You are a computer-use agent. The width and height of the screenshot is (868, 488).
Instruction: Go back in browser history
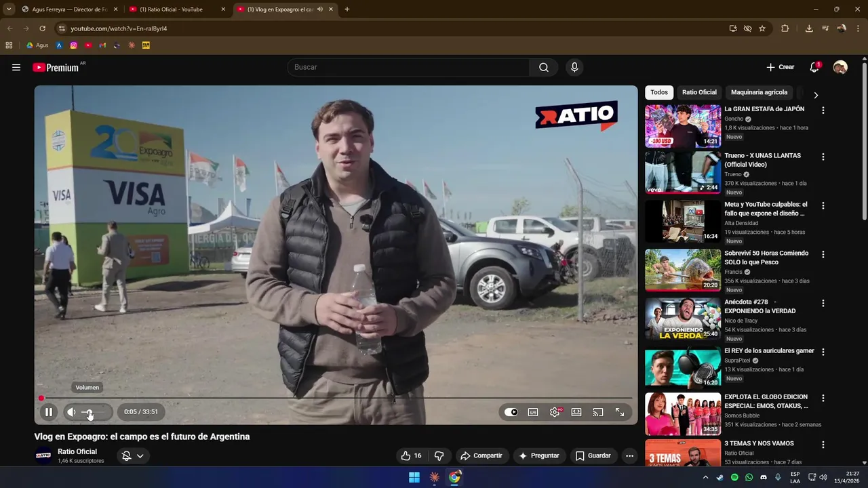9,28
